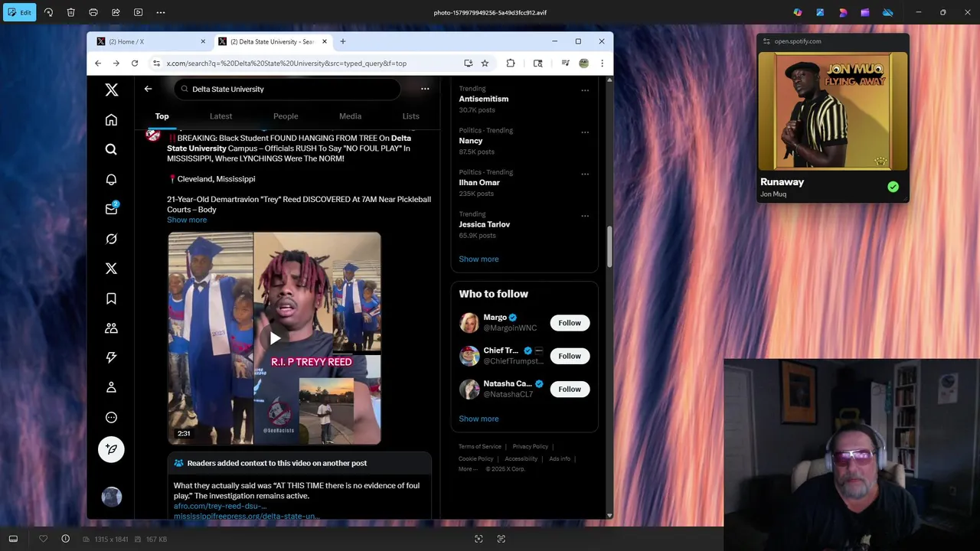Click the Edit button in Photos toolbar
This screenshot has width=980, height=551.
(20, 12)
